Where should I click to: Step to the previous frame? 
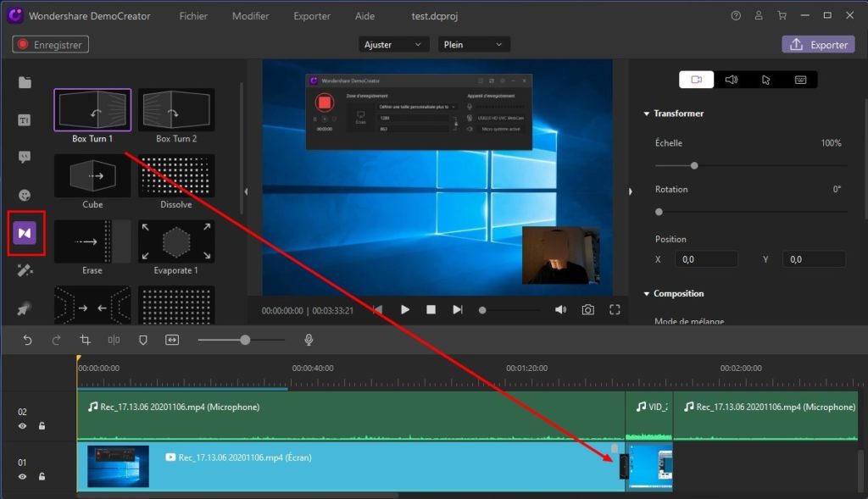(378, 310)
